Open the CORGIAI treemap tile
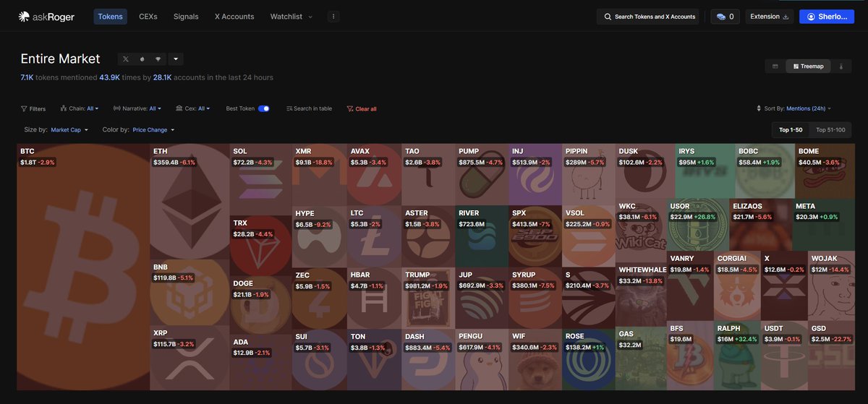 coord(737,285)
